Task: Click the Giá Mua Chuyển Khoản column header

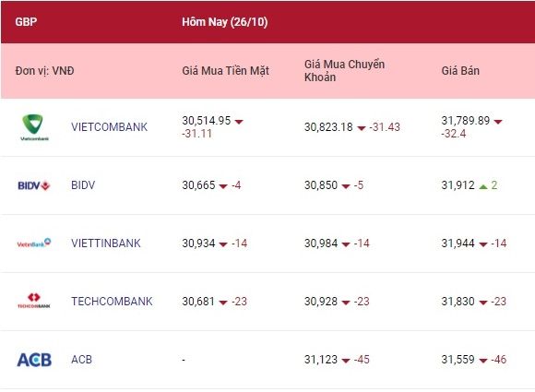Action: pyautogui.click(x=345, y=71)
